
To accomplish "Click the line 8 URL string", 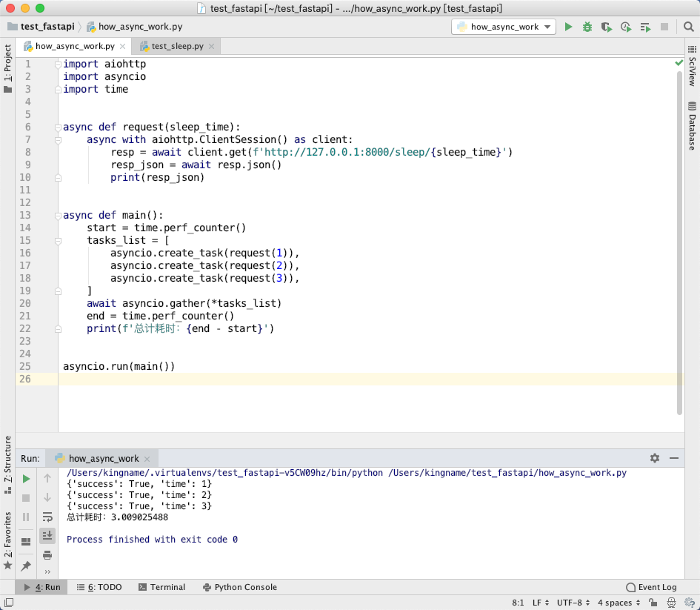I will (x=380, y=152).
